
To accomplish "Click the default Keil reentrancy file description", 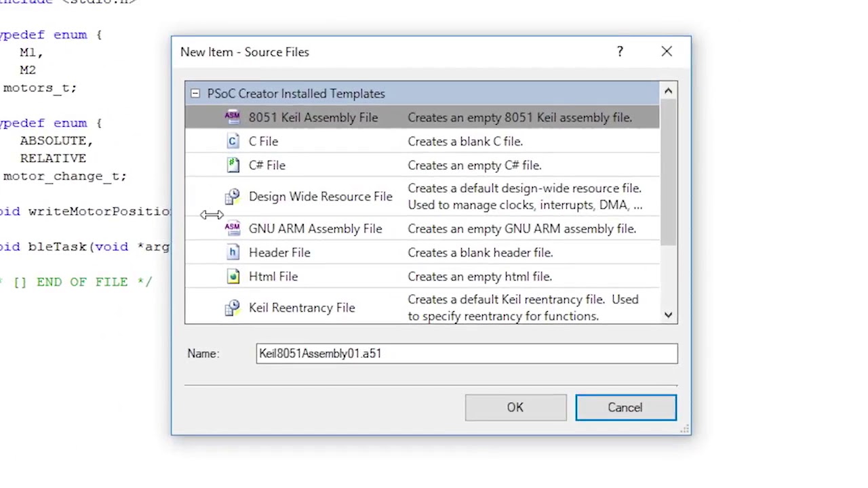I will pos(523,308).
